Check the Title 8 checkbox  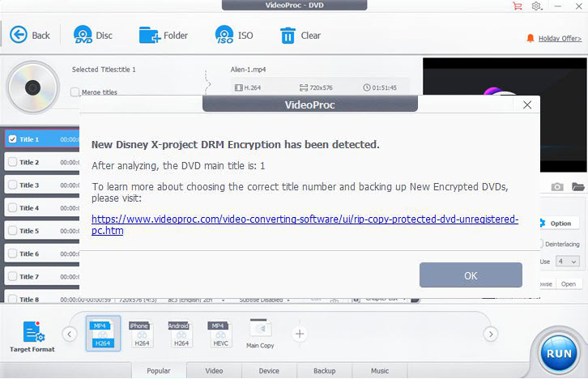(12, 299)
